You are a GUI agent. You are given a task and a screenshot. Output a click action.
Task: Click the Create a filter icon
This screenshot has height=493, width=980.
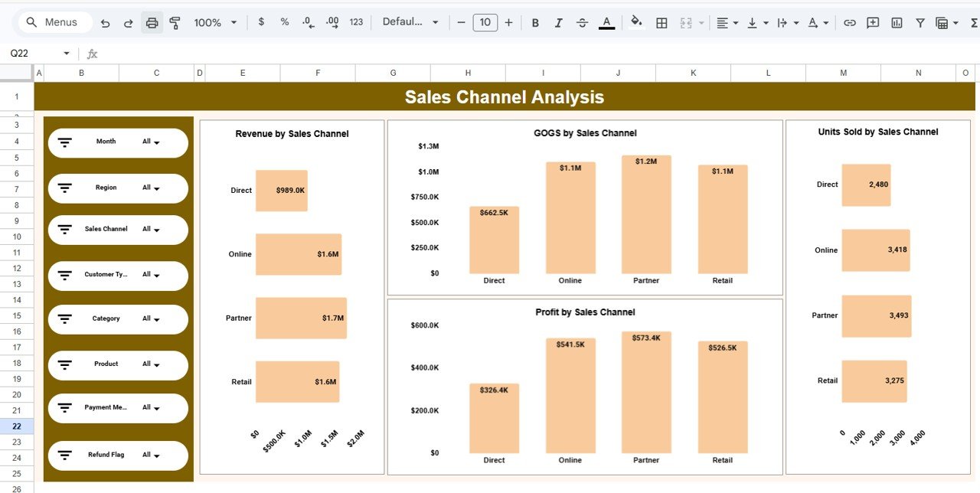coord(920,22)
